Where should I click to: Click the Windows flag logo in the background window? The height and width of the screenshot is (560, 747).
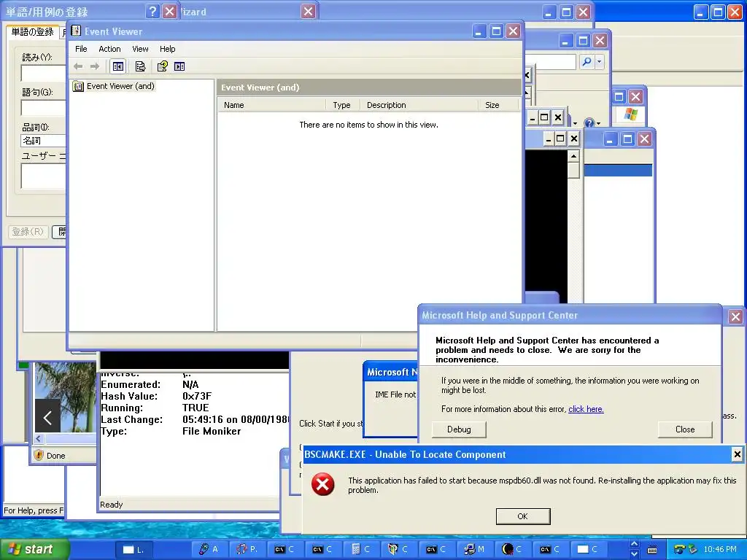pyautogui.click(x=630, y=114)
